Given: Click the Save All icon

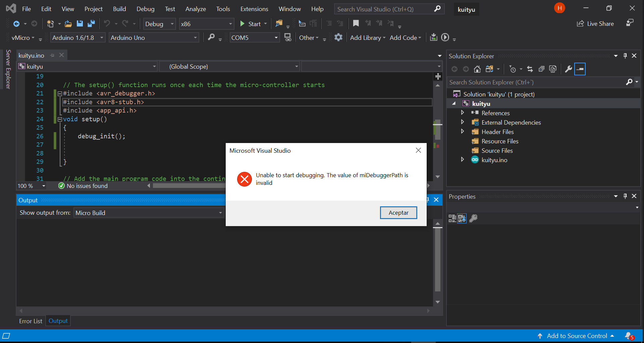Looking at the screenshot, I should point(91,24).
